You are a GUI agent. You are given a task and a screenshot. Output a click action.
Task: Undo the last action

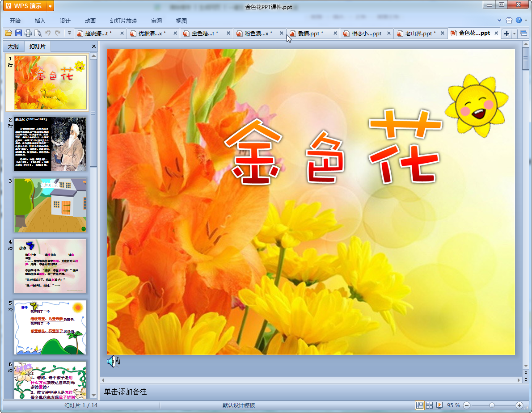click(48, 33)
